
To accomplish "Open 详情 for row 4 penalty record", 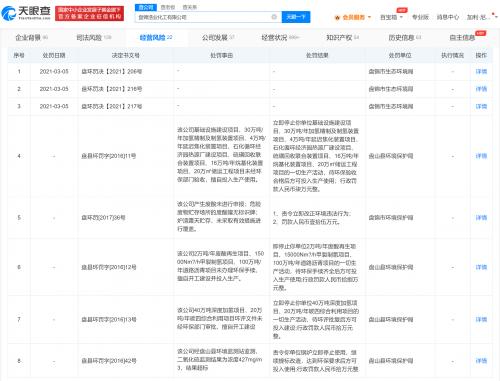I will pos(481,156).
